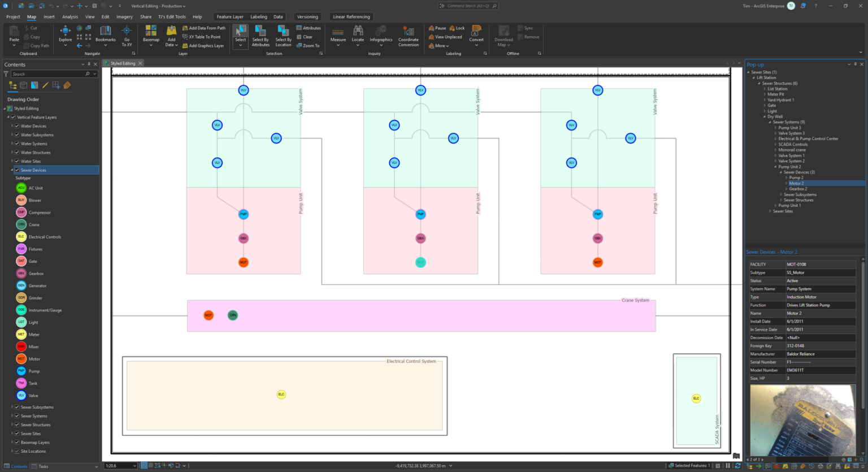Uncheck the Sewer Devices layer

[17, 170]
